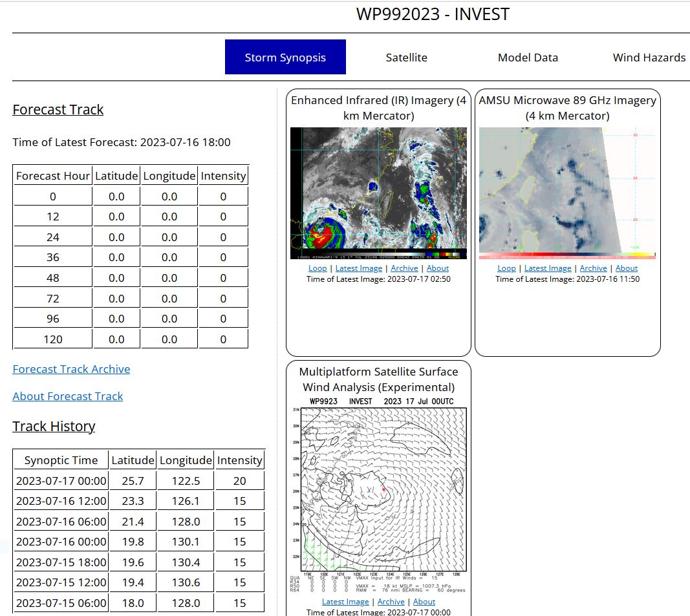This screenshot has width=690, height=616.
Task: Open the Enhanced Infrared imagery thumbnail
Action: click(x=378, y=193)
